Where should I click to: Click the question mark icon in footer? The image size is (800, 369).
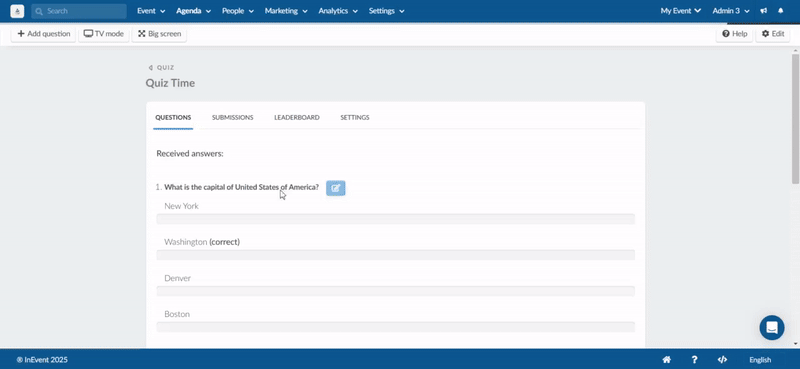(694, 359)
